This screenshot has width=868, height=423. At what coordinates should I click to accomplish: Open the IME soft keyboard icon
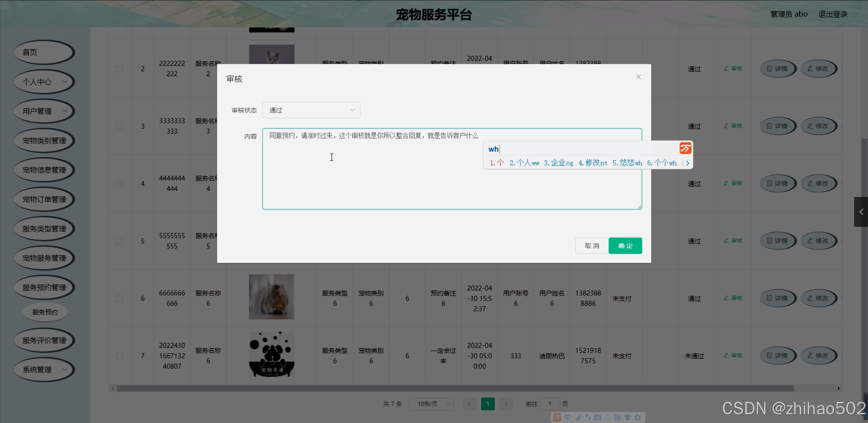click(598, 417)
